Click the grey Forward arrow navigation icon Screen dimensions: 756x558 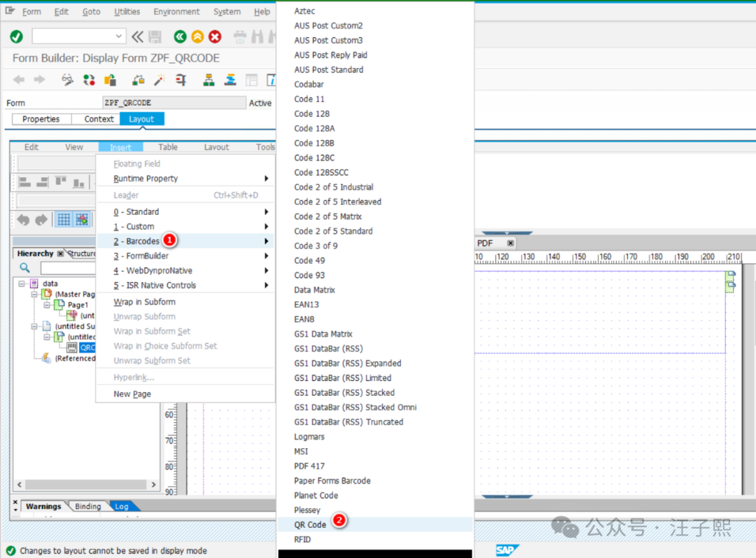coord(39,80)
